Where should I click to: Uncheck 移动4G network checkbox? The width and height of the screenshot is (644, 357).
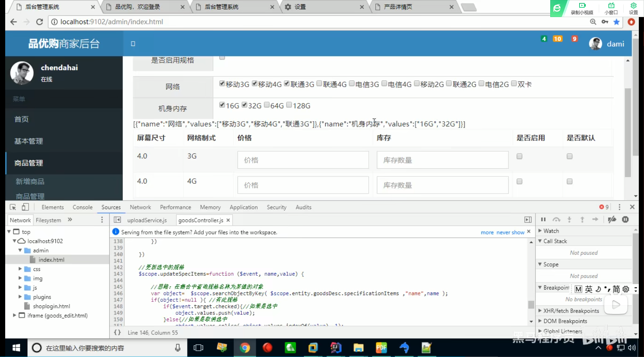tap(255, 83)
